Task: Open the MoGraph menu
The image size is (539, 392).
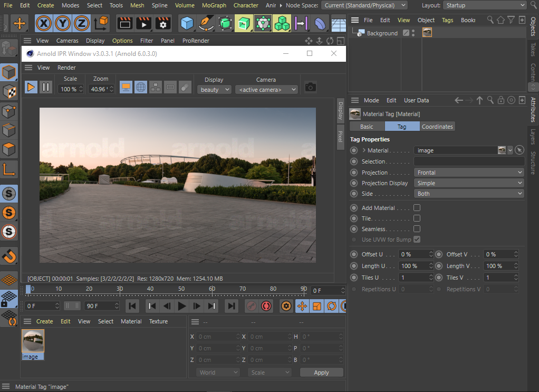Action: click(214, 5)
